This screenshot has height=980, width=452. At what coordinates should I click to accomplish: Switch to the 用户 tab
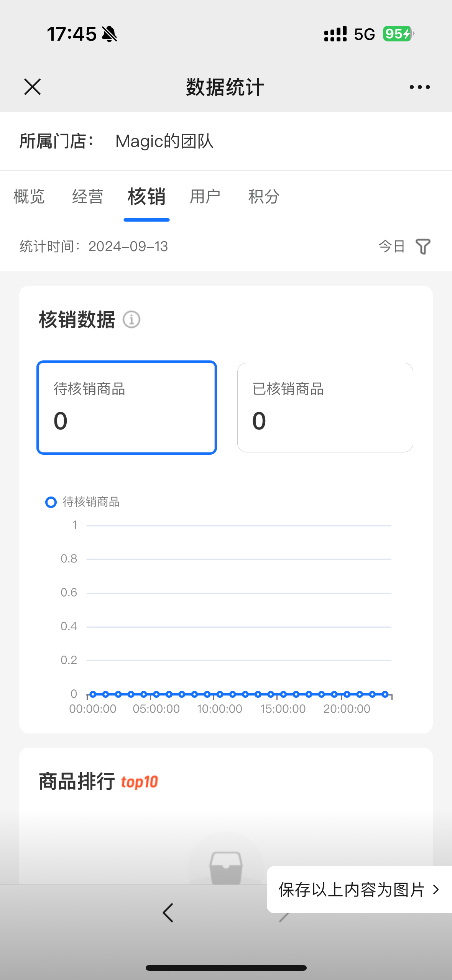point(205,197)
